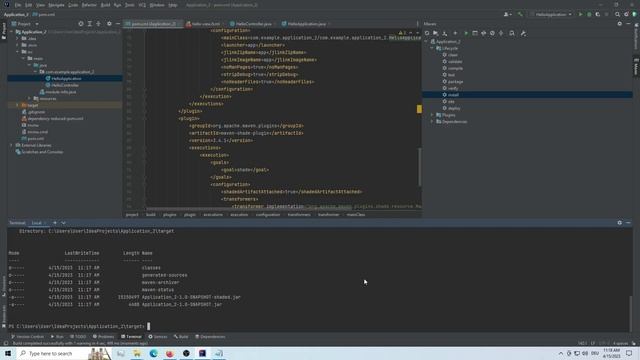Viewport: 640px width, 360px height.
Task: Select HelloController in Project tree
Action: coord(65,85)
